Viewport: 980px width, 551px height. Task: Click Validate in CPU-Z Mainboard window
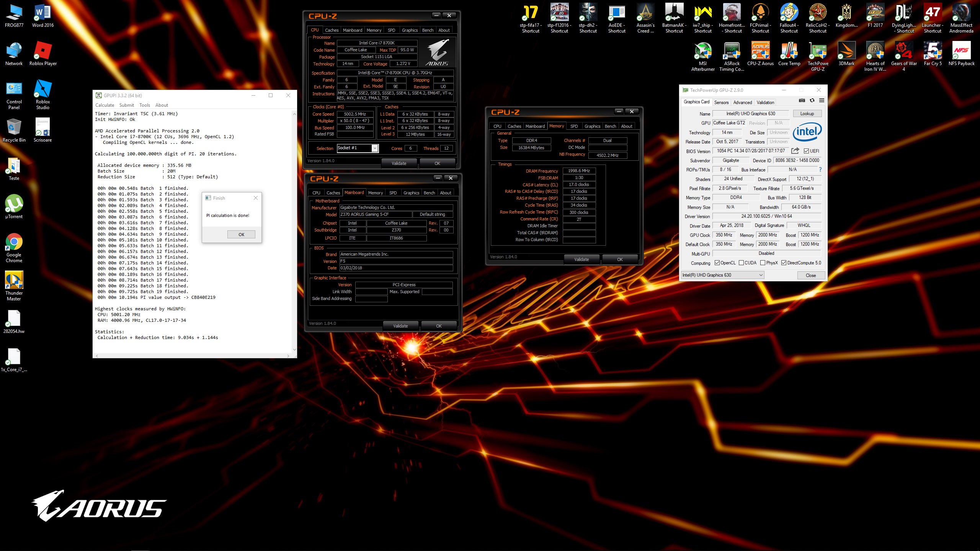[400, 326]
